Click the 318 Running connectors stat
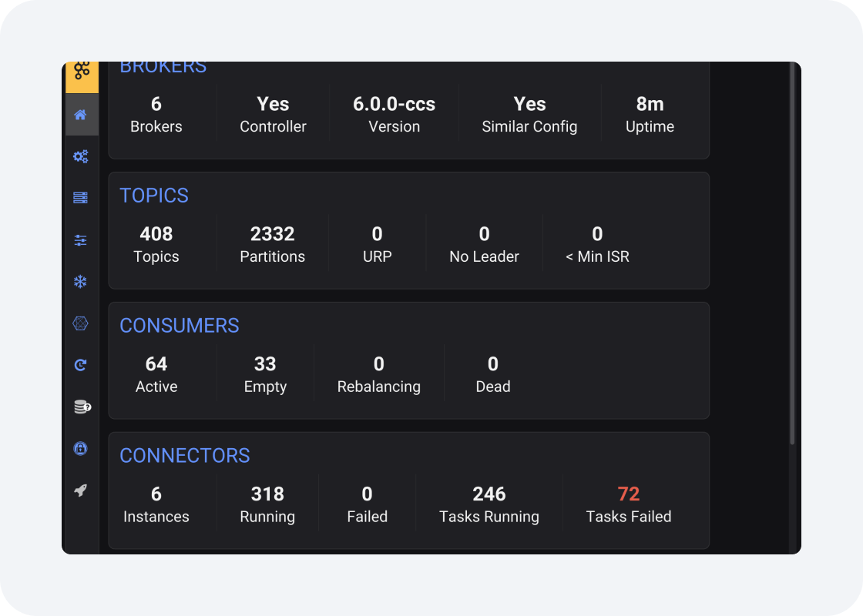The image size is (863, 616). click(267, 504)
